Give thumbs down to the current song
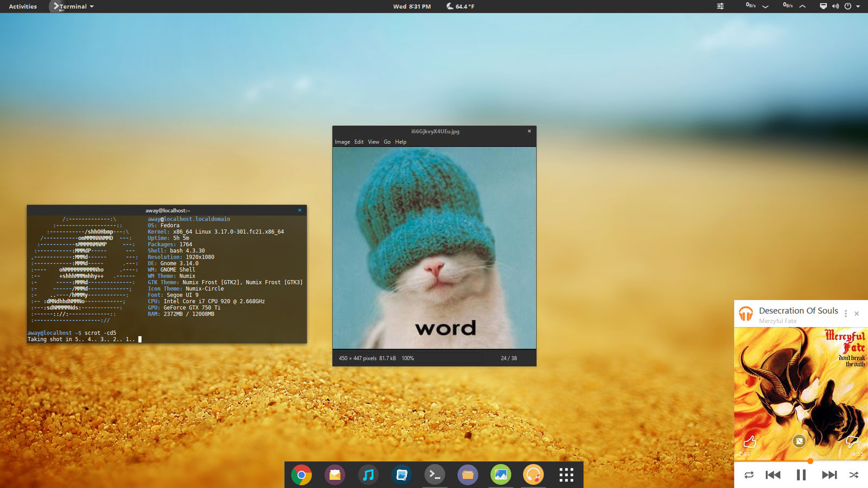Image resolution: width=868 pixels, height=488 pixels. [852, 441]
